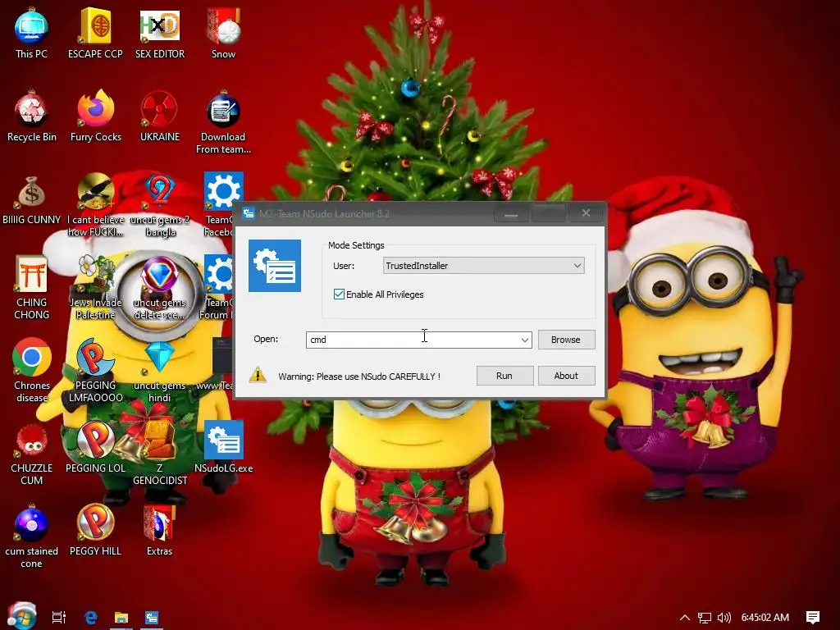Image resolution: width=840 pixels, height=630 pixels.
Task: Open the User TrustedInstaller dropdown
Action: [483, 266]
